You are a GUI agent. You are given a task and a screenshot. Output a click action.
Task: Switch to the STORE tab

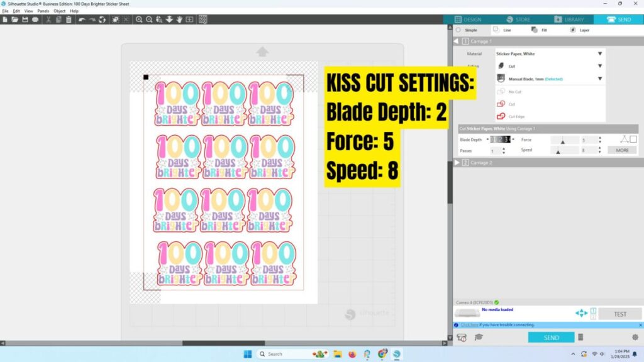point(519,19)
